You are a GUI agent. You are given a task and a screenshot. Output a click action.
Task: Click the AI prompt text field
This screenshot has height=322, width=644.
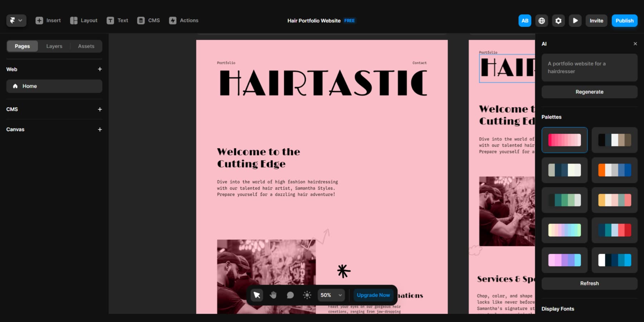[589, 68]
